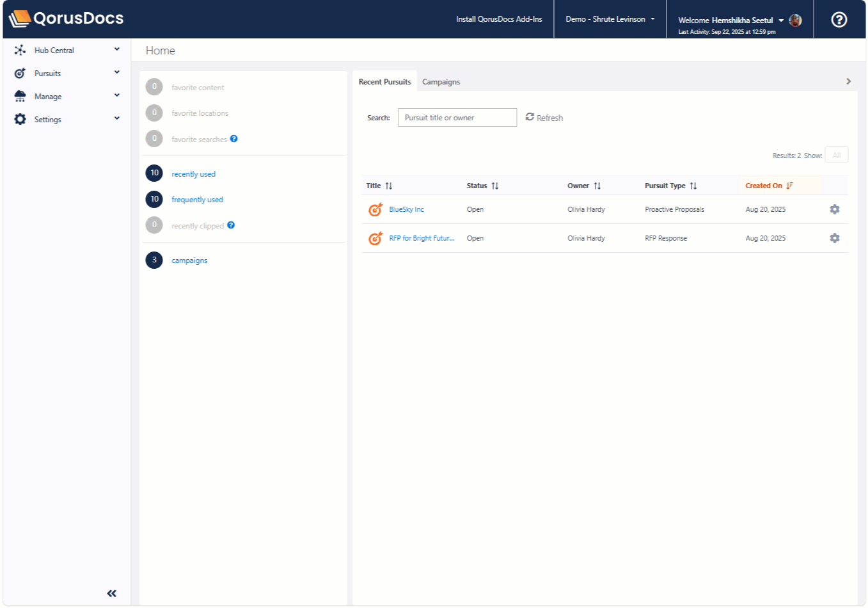Click the Pursuit title or owner search field

pyautogui.click(x=457, y=118)
